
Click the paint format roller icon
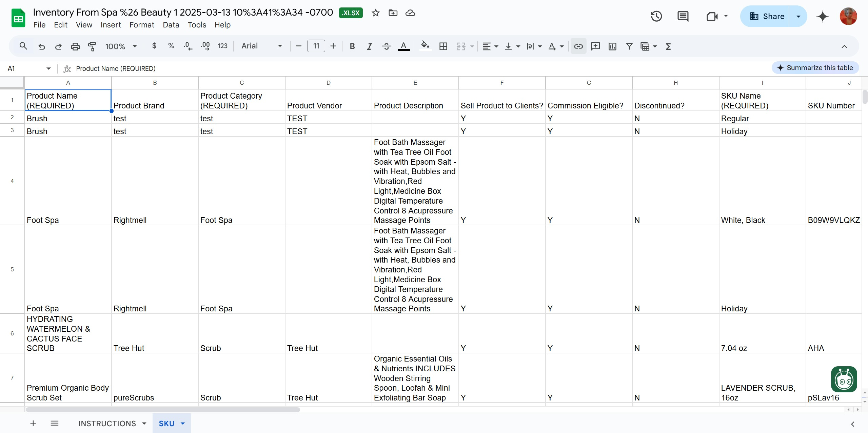92,46
